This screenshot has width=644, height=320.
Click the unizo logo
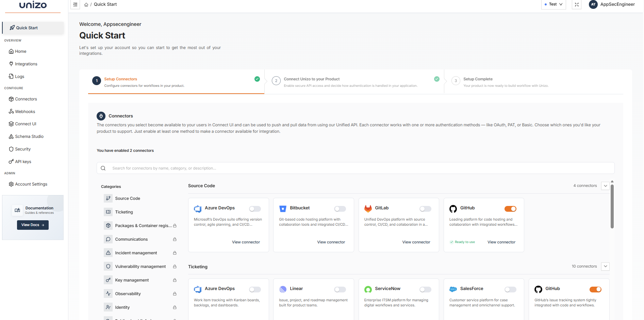[x=33, y=5]
